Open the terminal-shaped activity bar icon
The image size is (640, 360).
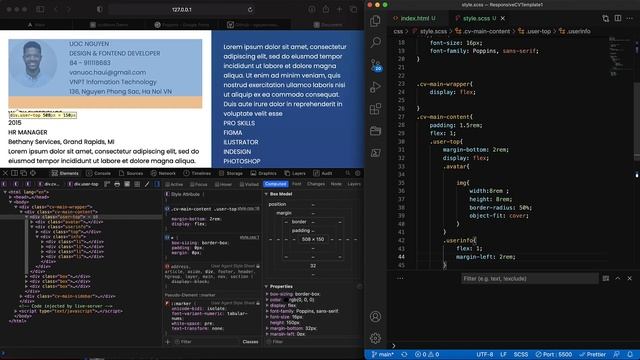(376, 153)
